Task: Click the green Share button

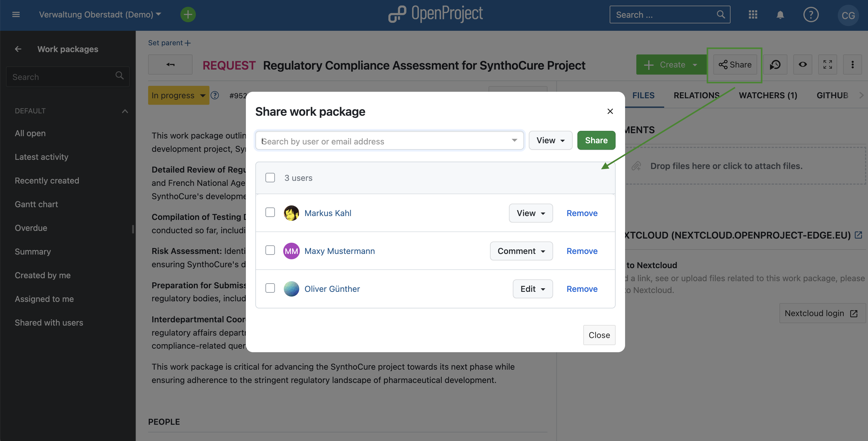Action: tap(596, 140)
